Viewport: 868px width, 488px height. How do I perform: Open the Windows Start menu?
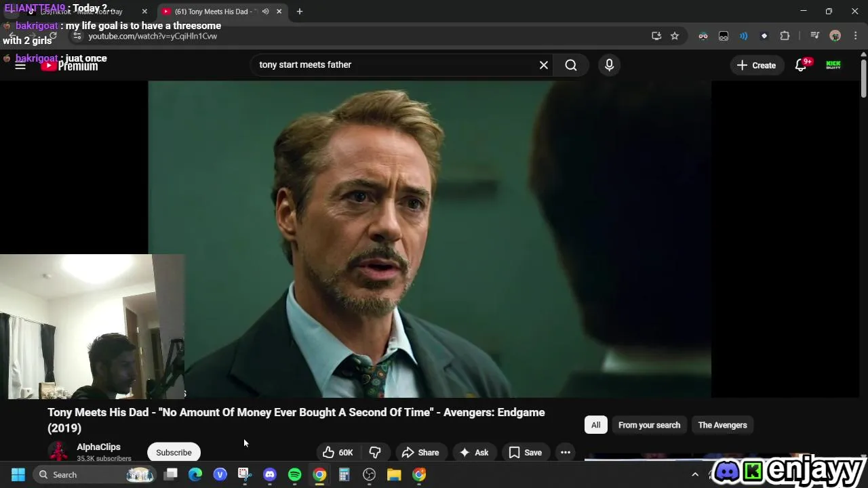(x=18, y=474)
